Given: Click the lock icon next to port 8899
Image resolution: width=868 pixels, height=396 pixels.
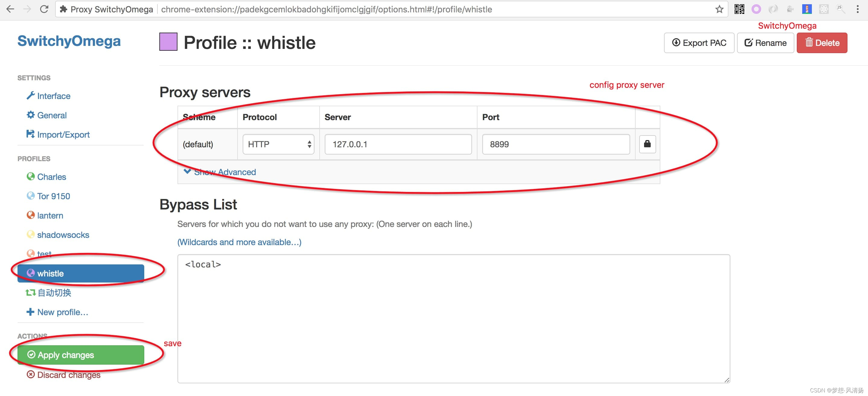Looking at the screenshot, I should (x=647, y=144).
